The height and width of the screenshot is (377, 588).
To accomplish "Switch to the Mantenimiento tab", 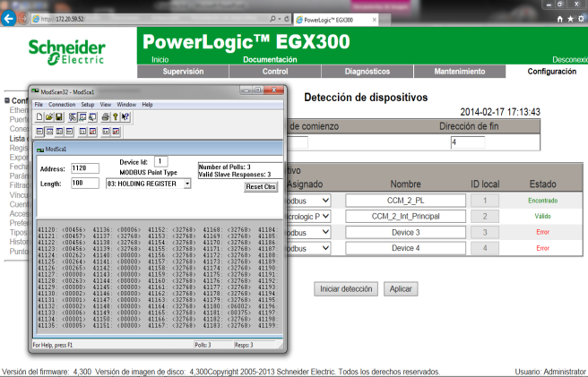I will [x=459, y=71].
